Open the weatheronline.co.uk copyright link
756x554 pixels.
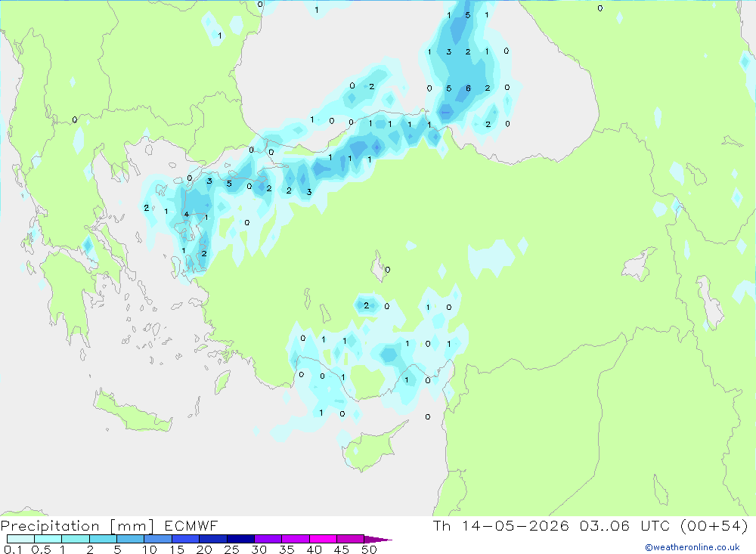pos(692,547)
